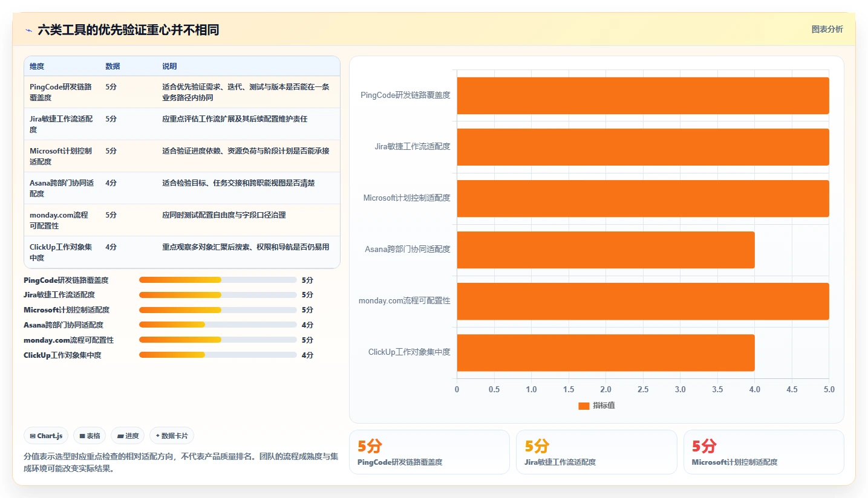Viewport: 868px width, 498px height.
Task: Click the chart y-axis label Asana跨部门协同适配度
Action: 408,249
